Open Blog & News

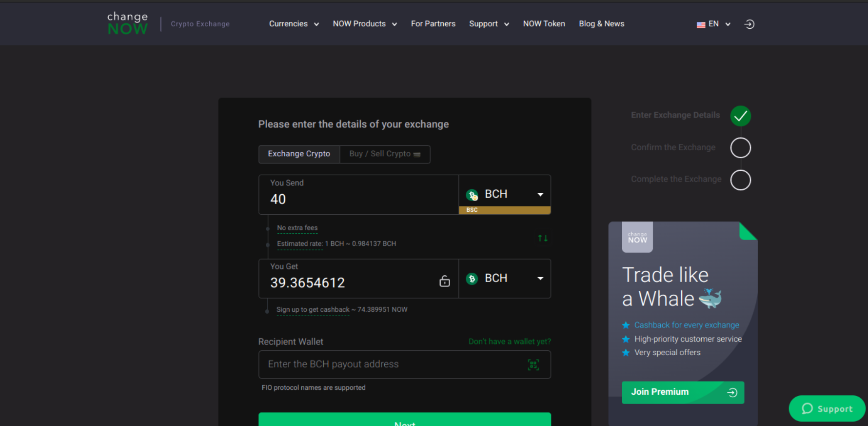602,24
